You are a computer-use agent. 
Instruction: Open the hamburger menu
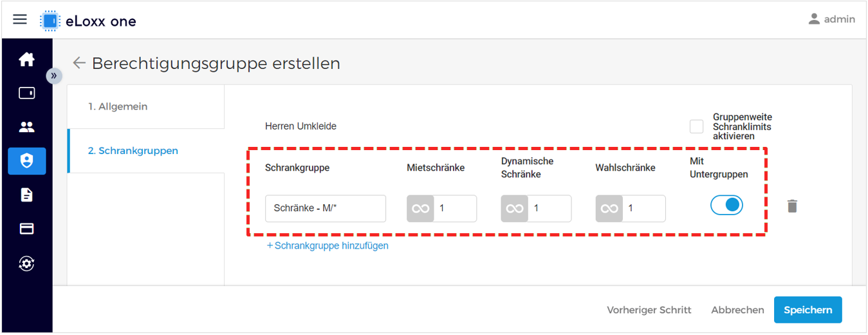tap(20, 19)
